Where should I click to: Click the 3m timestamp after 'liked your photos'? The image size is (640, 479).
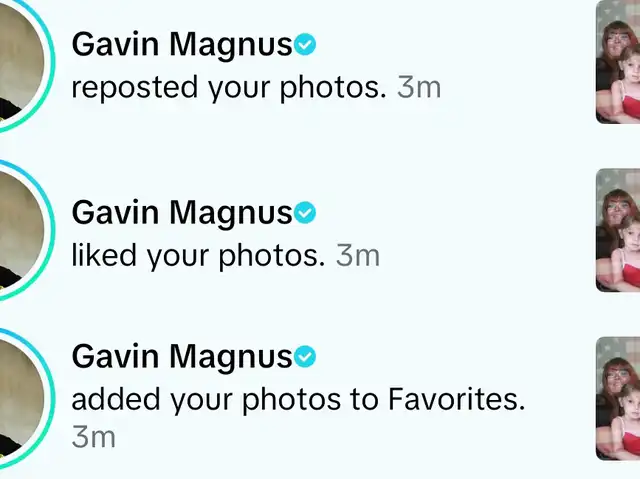point(358,256)
